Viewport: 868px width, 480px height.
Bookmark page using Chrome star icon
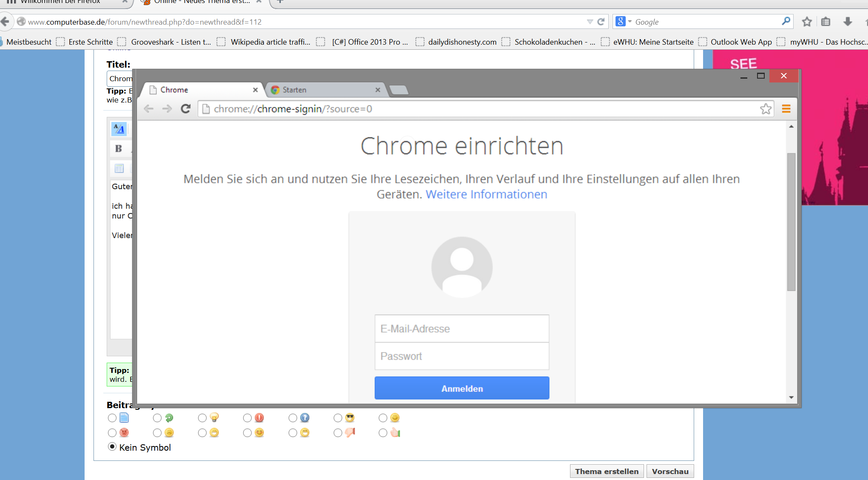pos(766,109)
